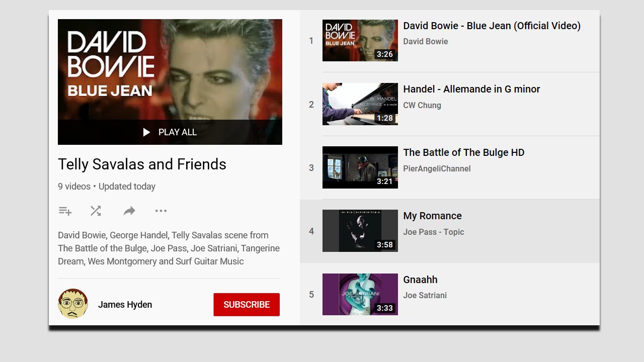
Task: Click the 3:21 duration badge
Action: (x=385, y=182)
